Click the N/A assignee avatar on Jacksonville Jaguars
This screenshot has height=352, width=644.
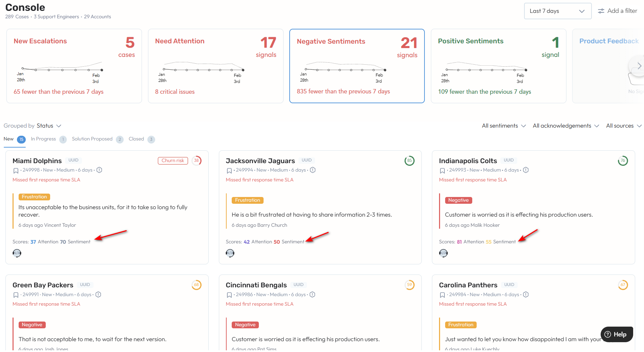[x=230, y=253]
